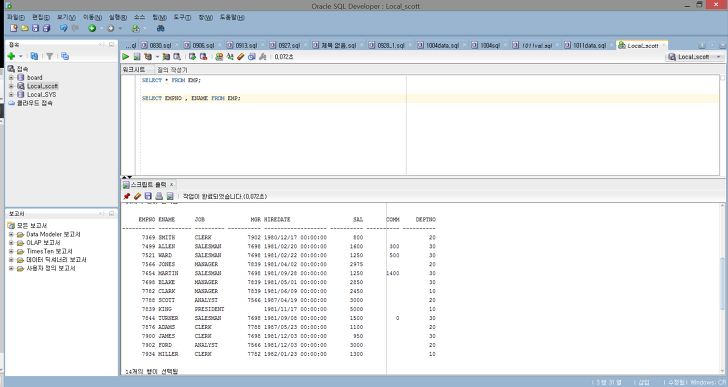
Task: Select the Local_SYS connection
Action: (x=41, y=94)
